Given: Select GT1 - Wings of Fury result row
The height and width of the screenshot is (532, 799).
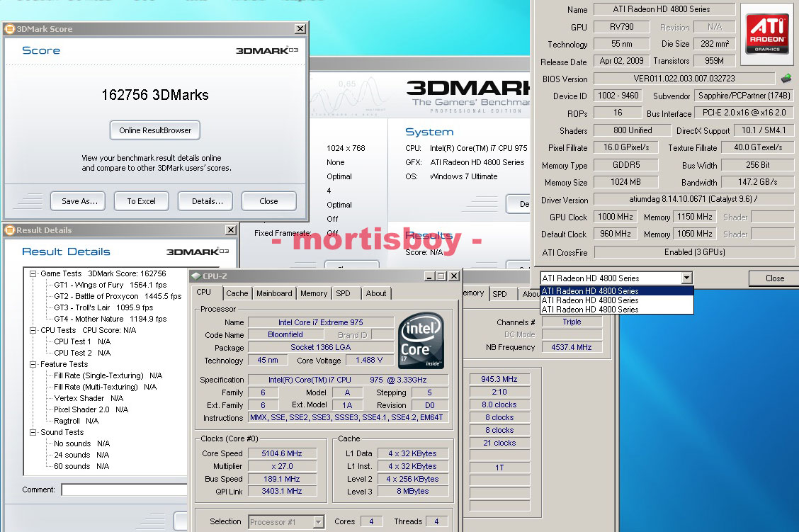Looking at the screenshot, I should coord(110,285).
